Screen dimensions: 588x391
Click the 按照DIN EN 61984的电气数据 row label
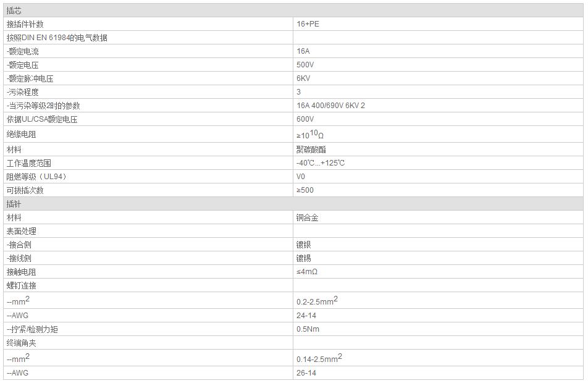pyautogui.click(x=57, y=38)
